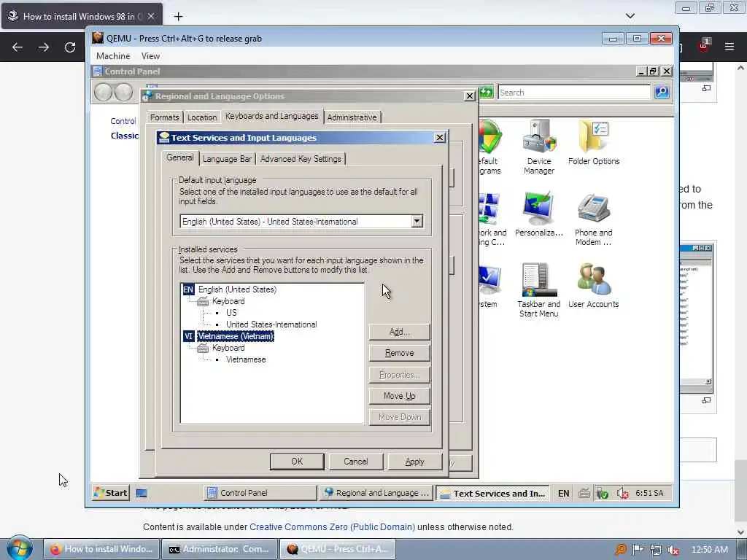747x560 pixels.
Task: Open Folder Options icon
Action: coord(594,142)
